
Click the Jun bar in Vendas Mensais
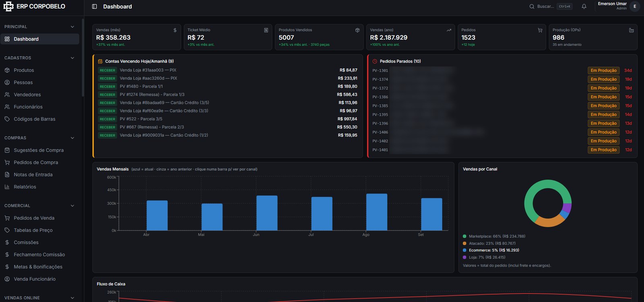coord(267,213)
